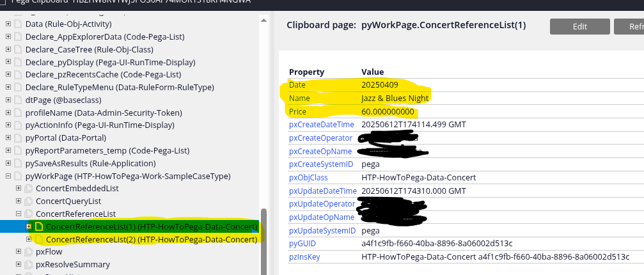Open the pxCreateOperator property link

pos(321,138)
